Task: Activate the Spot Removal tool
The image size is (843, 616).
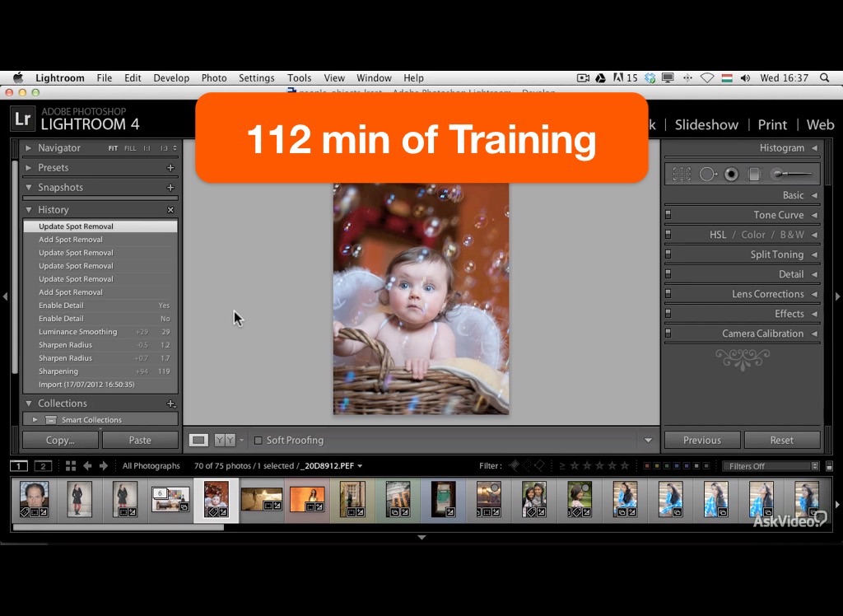Action: click(707, 174)
